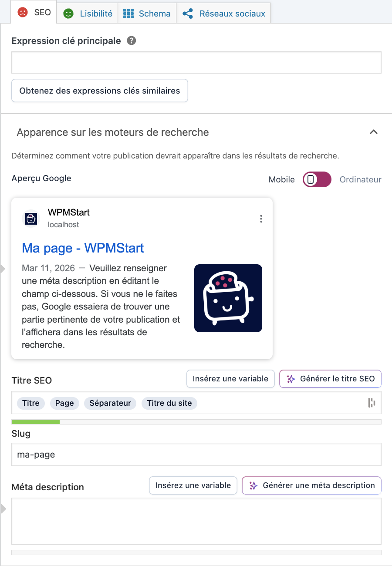Click the icon at right of Titre SEO field
392x566 pixels.
(372, 403)
